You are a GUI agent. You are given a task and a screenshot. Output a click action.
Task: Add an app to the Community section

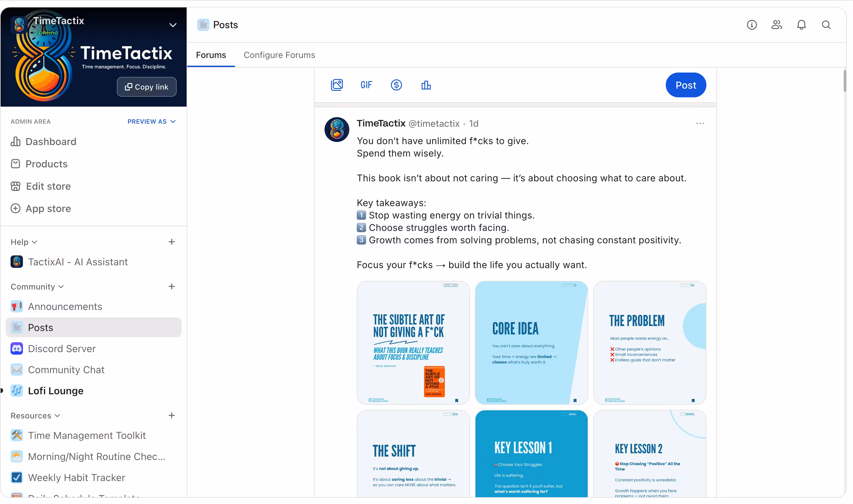tap(172, 287)
